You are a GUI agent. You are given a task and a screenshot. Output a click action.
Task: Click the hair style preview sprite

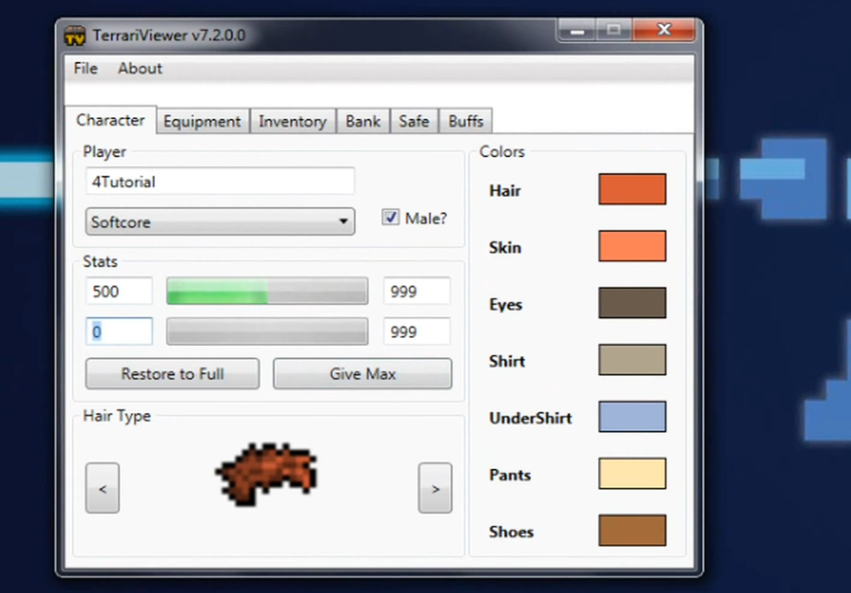pyautogui.click(x=266, y=474)
